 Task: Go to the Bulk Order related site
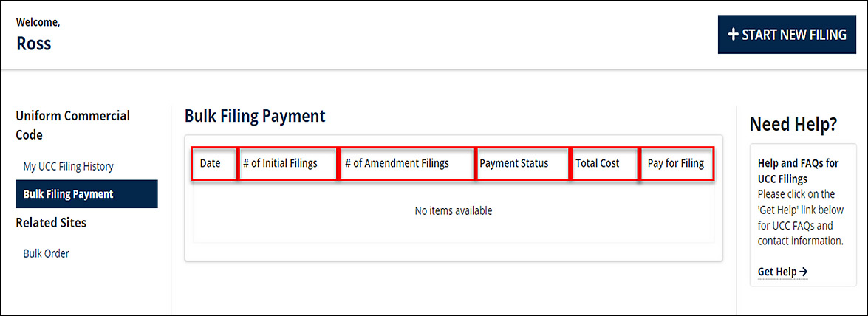(x=46, y=254)
